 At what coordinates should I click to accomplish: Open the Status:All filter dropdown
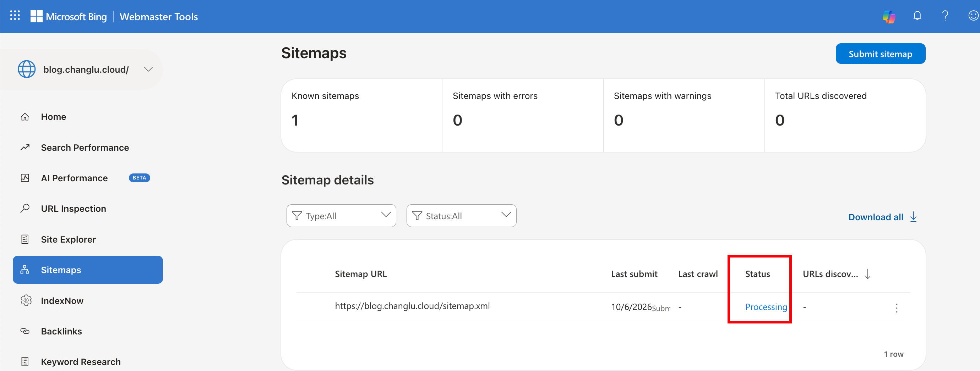click(462, 216)
